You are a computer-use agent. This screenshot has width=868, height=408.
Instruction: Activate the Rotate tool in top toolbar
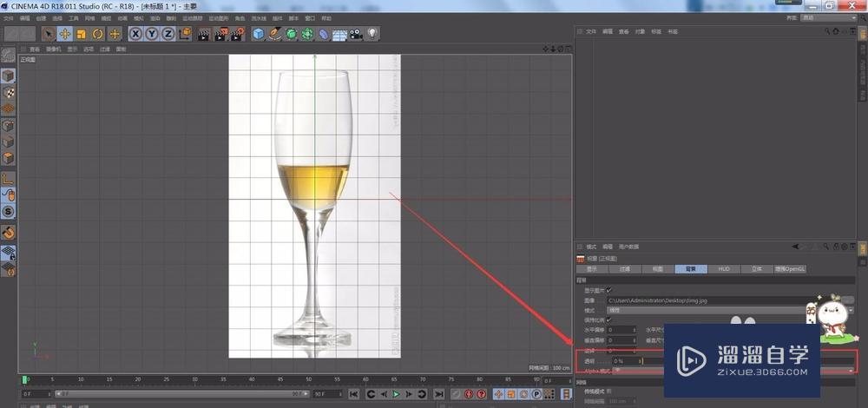tap(98, 34)
